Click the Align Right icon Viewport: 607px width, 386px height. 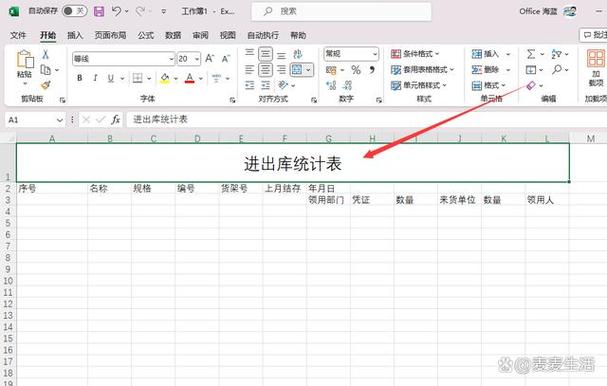tap(281, 70)
